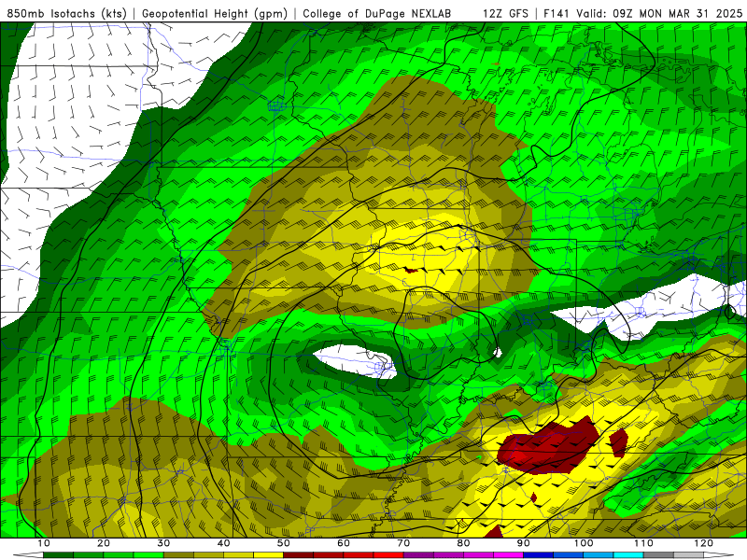The height and width of the screenshot is (560, 747).
Task: Click the legend value 20
Action: click(104, 543)
